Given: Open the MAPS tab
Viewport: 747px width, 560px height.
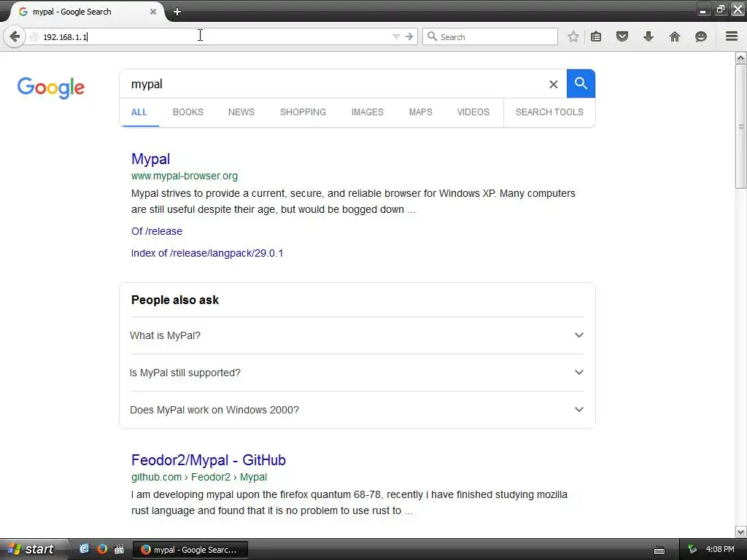Looking at the screenshot, I should coord(421,112).
